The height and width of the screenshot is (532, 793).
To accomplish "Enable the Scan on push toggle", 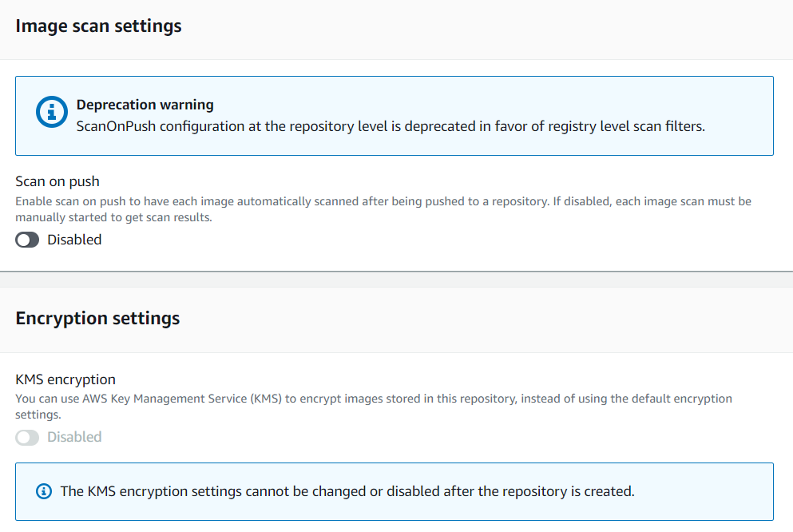I will pos(27,240).
